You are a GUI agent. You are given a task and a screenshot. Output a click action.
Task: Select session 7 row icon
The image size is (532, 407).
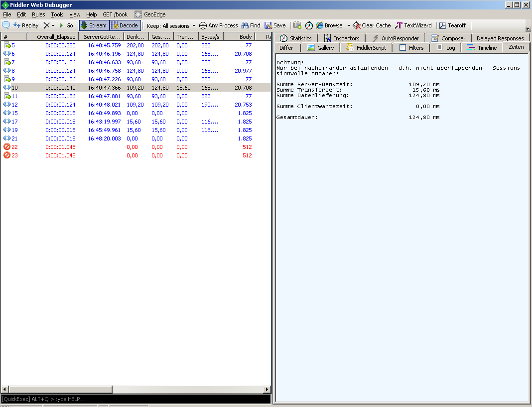click(x=7, y=62)
